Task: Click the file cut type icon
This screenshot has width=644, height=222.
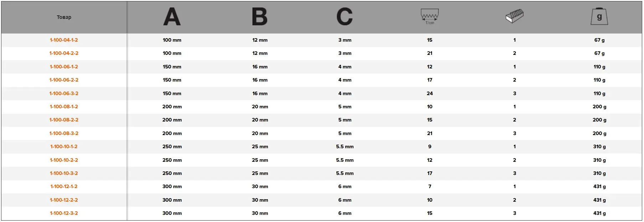Action: (x=514, y=16)
